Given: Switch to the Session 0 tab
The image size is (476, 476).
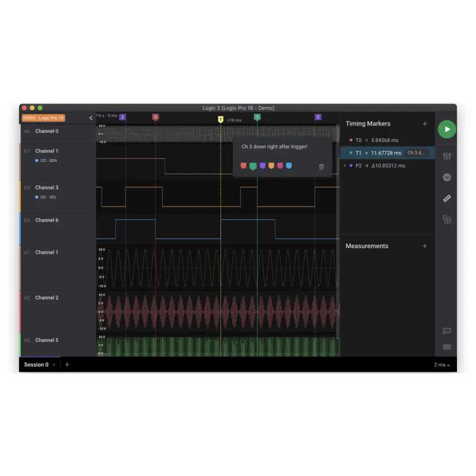Looking at the screenshot, I should pos(37,364).
